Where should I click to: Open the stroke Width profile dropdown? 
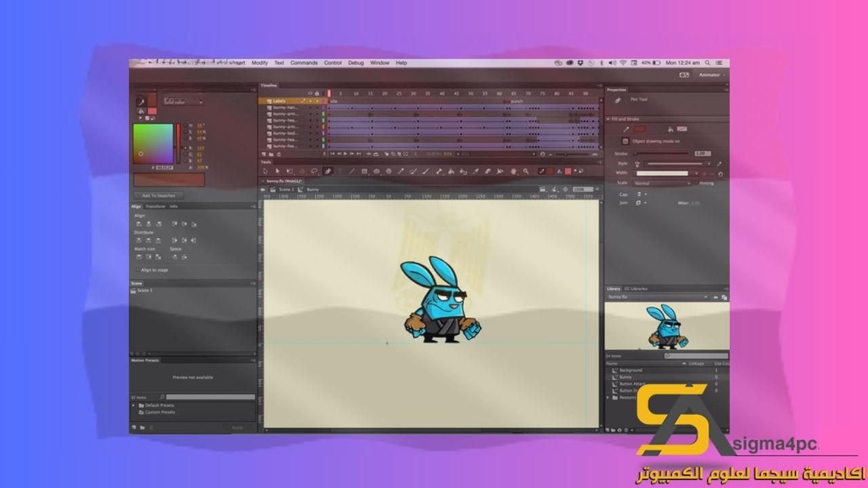[667, 174]
